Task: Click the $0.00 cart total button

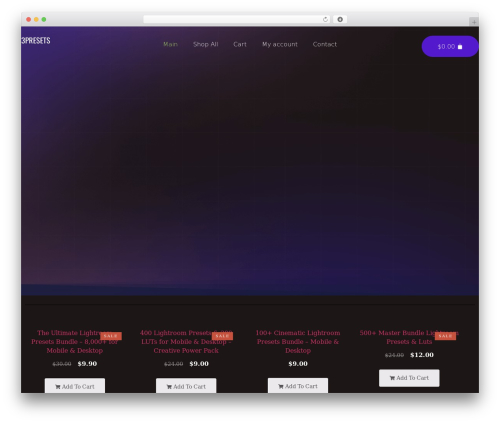Action: click(450, 46)
